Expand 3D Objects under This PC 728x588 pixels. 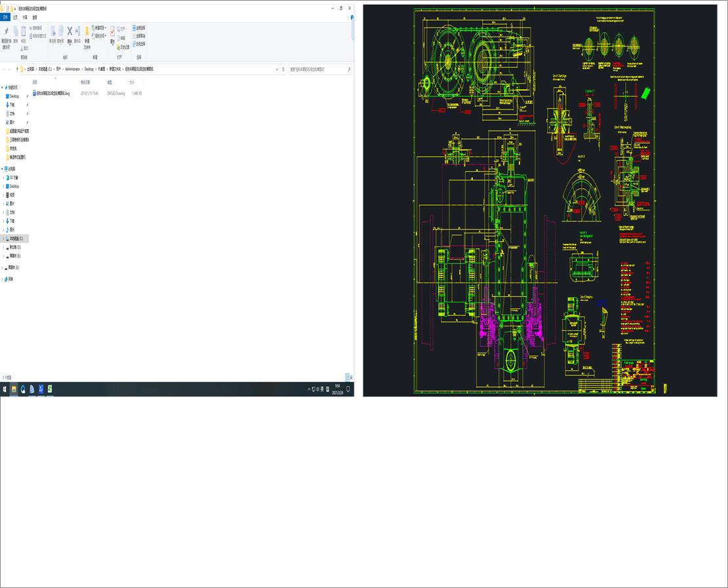(3, 178)
